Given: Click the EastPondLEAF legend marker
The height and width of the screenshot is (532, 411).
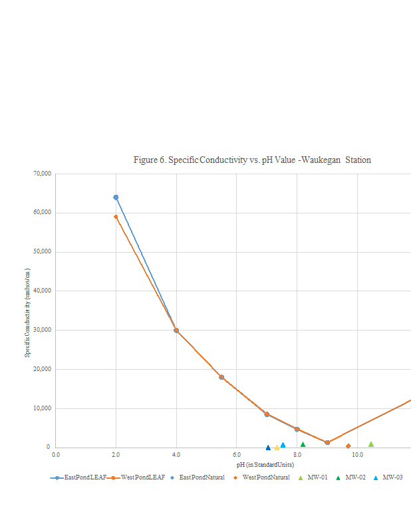Looking at the screenshot, I should pyautogui.click(x=58, y=477).
